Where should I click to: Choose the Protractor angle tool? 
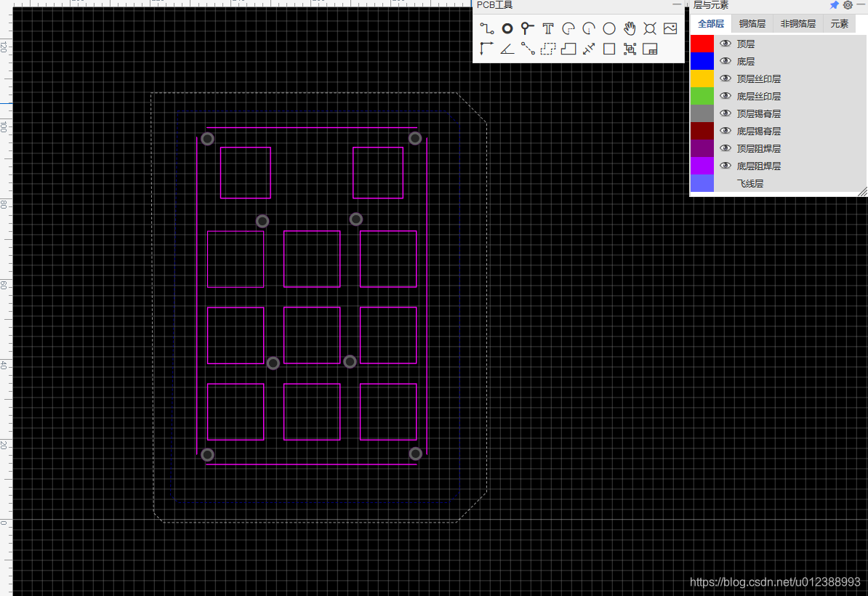point(507,49)
